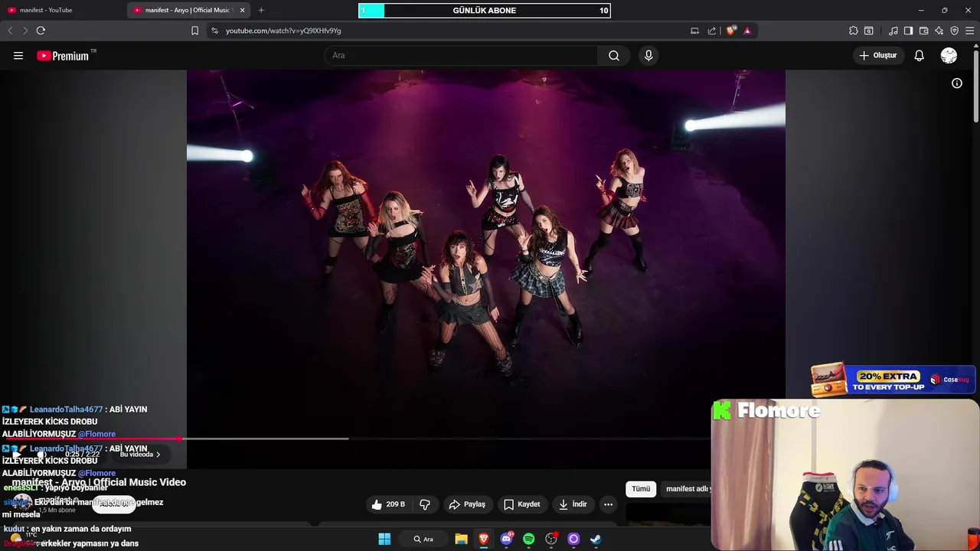The width and height of the screenshot is (980, 551).
Task: Share the video with Paylaş
Action: pos(467,504)
